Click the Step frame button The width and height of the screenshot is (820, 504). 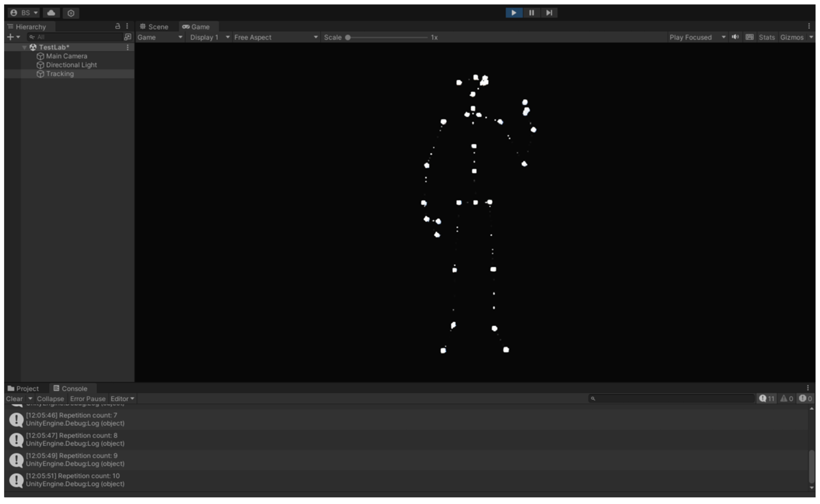[549, 13]
